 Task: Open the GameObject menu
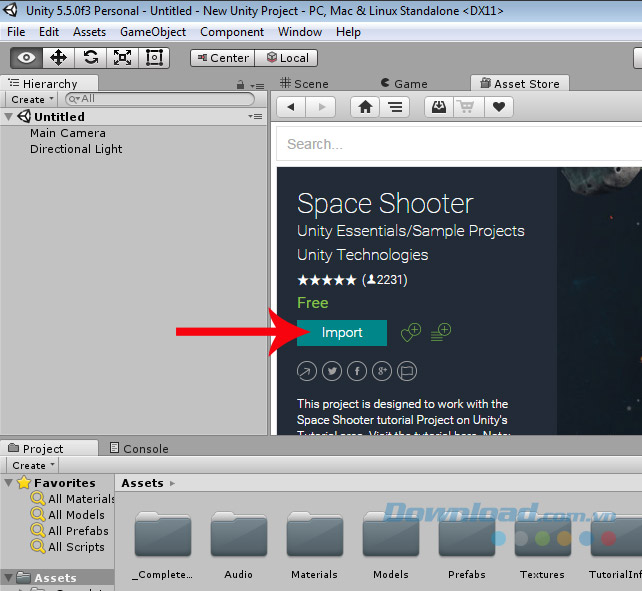[153, 32]
